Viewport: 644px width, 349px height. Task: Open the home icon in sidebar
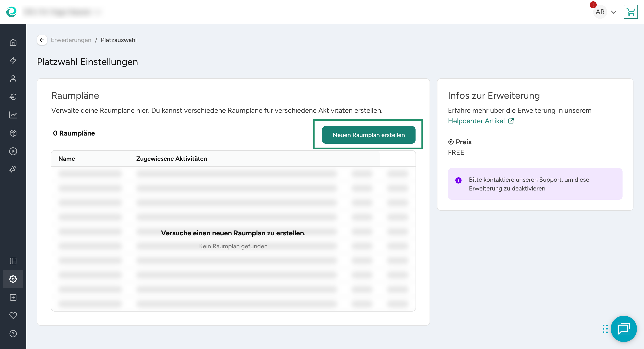click(x=13, y=42)
